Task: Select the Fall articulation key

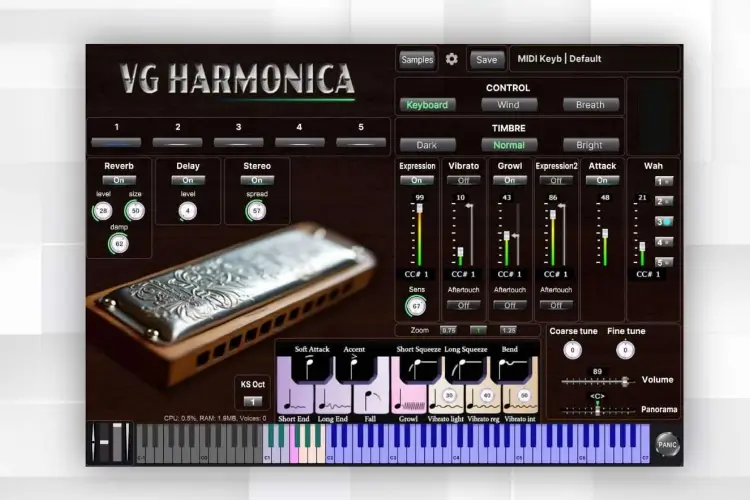Action: pos(371,401)
